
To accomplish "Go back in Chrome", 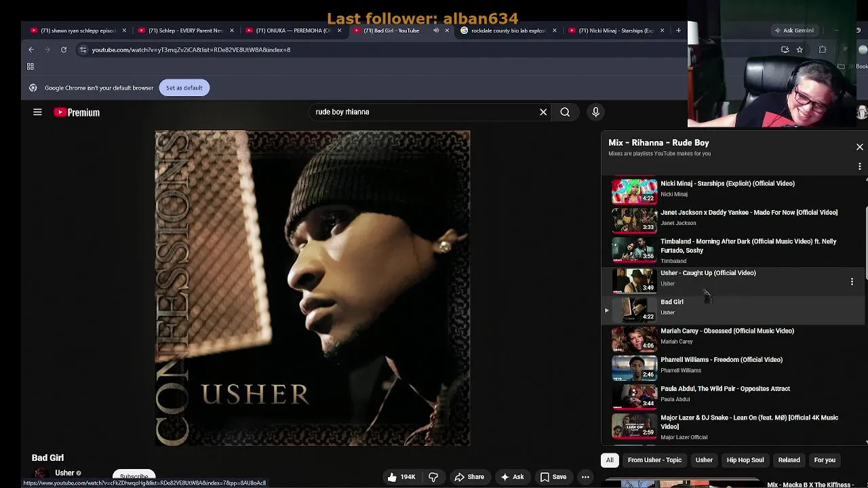I will (31, 49).
